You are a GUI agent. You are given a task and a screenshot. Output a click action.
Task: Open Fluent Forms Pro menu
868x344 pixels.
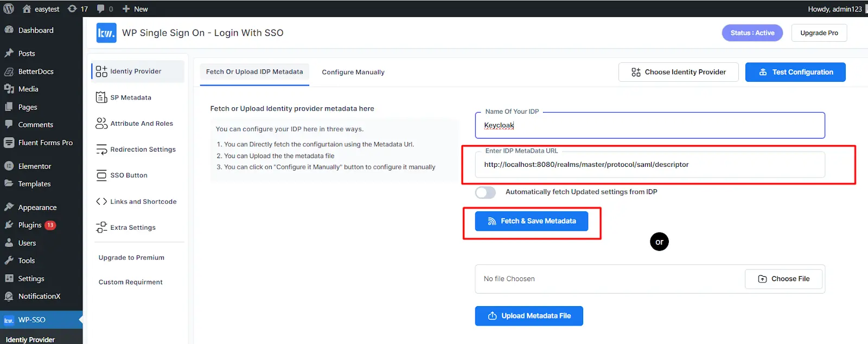(41, 142)
